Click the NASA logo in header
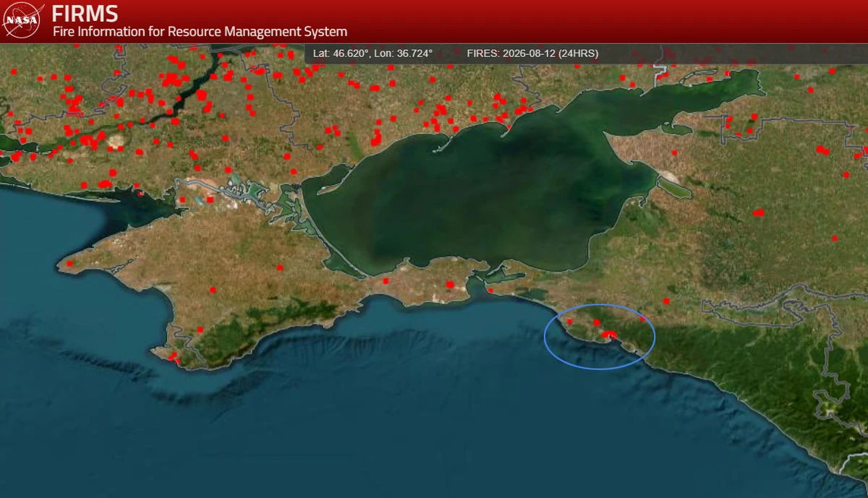The image size is (868, 498). [21, 21]
